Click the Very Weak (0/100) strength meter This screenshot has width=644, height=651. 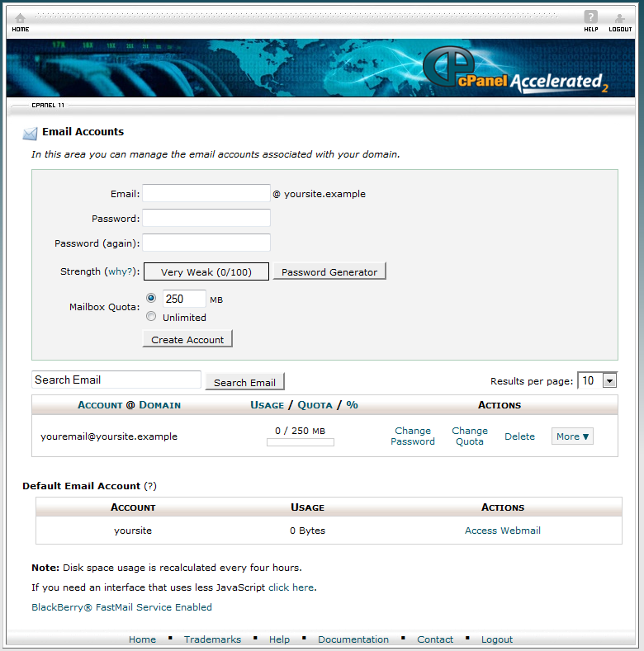(206, 271)
